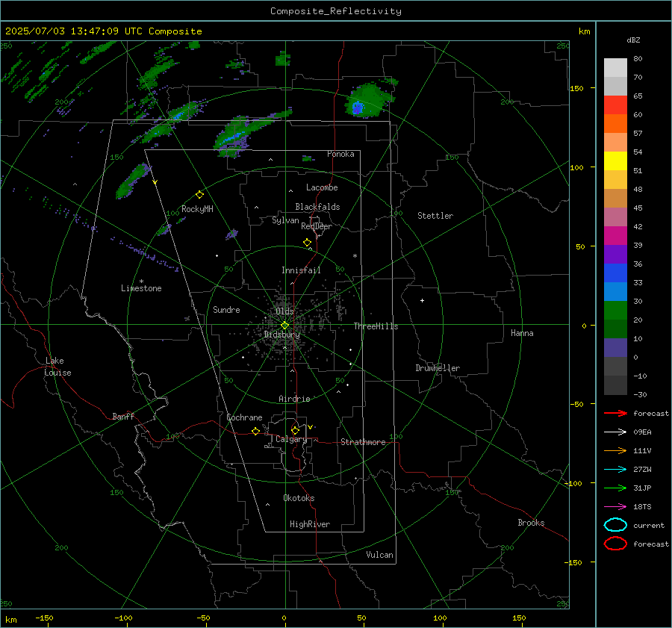Viewport: 672px width, 628px height.
Task: Click the 'Lake Louise' map label
Action: 57,367
